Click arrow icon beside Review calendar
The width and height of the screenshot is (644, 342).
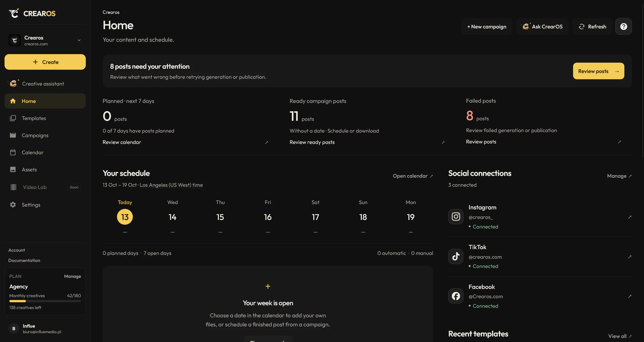(x=267, y=142)
